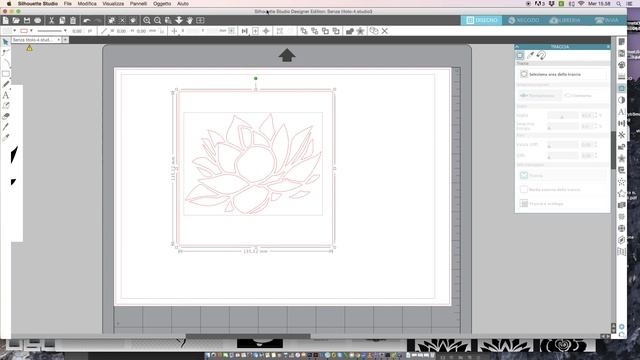
Task: Switch to the NEGOZIO tab
Action: coord(524,20)
